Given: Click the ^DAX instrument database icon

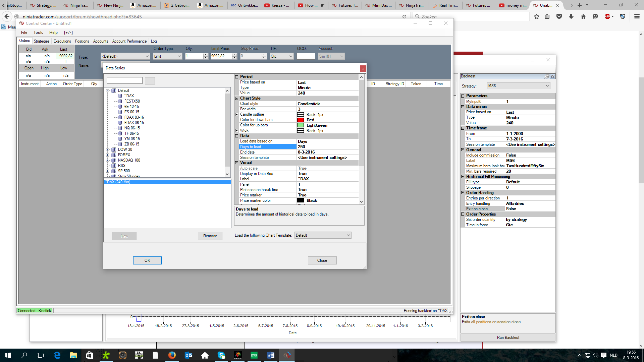Looking at the screenshot, I should point(120,96).
